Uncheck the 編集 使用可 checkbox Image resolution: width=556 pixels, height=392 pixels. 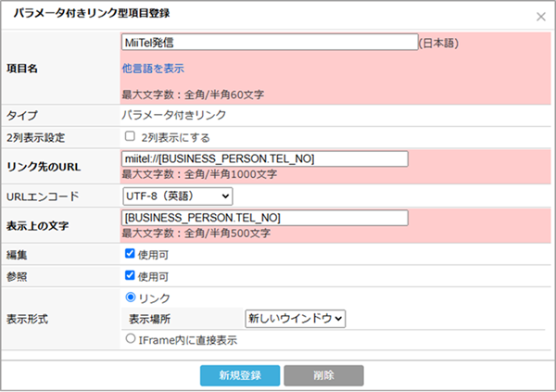pos(131,253)
